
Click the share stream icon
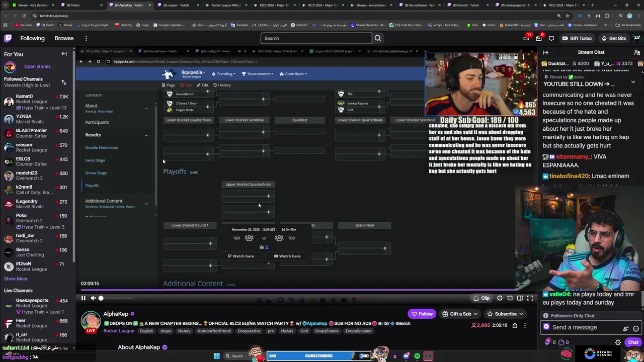click(515, 325)
